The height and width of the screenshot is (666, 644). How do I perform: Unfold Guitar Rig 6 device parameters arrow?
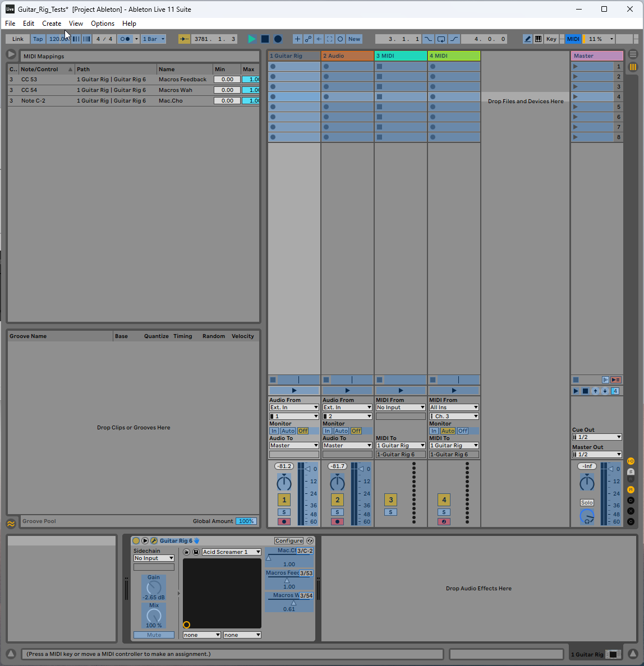click(x=145, y=540)
